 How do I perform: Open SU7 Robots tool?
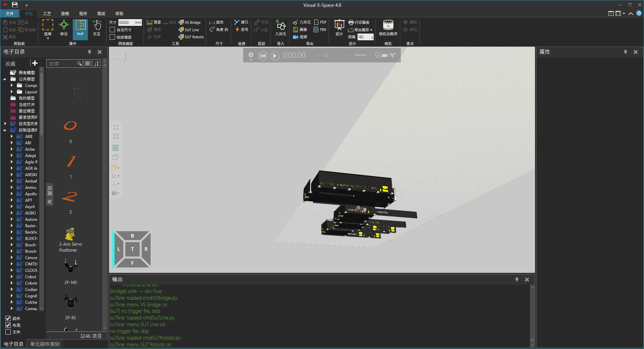(191, 37)
